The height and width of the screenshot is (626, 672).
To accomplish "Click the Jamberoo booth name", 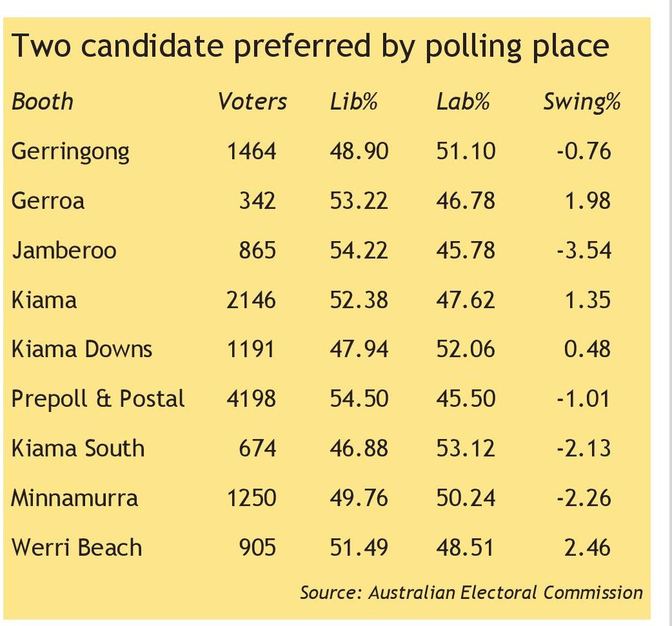I will (x=64, y=250).
